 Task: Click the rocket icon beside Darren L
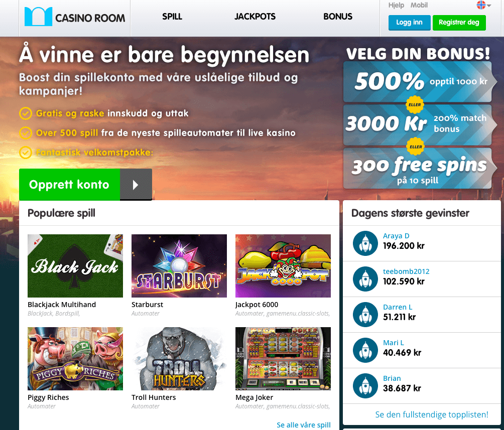[x=365, y=315]
